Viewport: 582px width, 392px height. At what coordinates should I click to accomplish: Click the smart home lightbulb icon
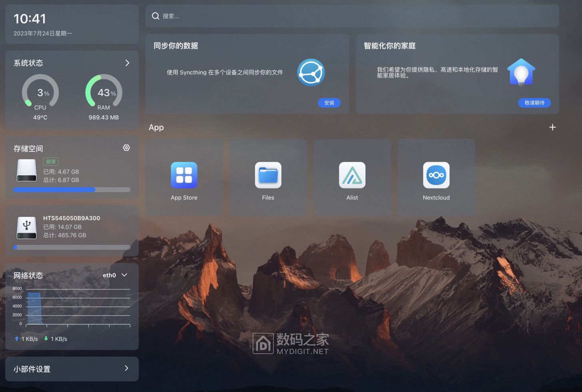click(521, 72)
